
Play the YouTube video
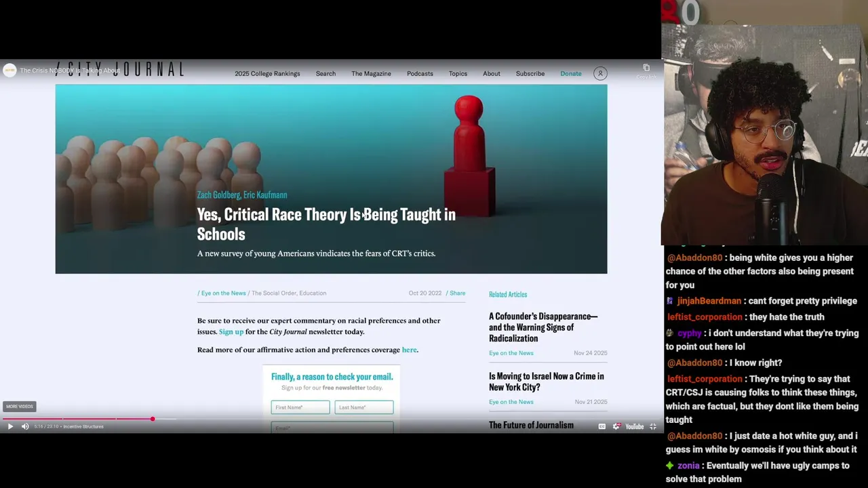coord(10,426)
